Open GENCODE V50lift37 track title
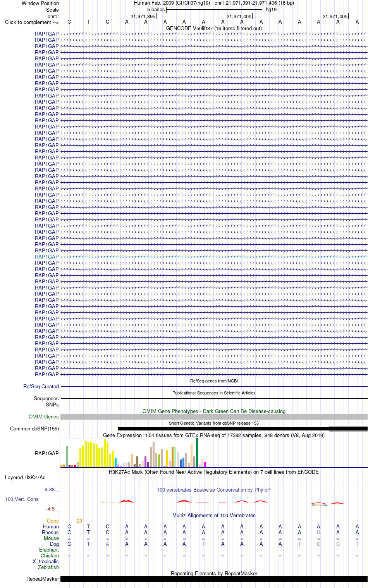Screen dimensions: 368x588 [214, 28]
